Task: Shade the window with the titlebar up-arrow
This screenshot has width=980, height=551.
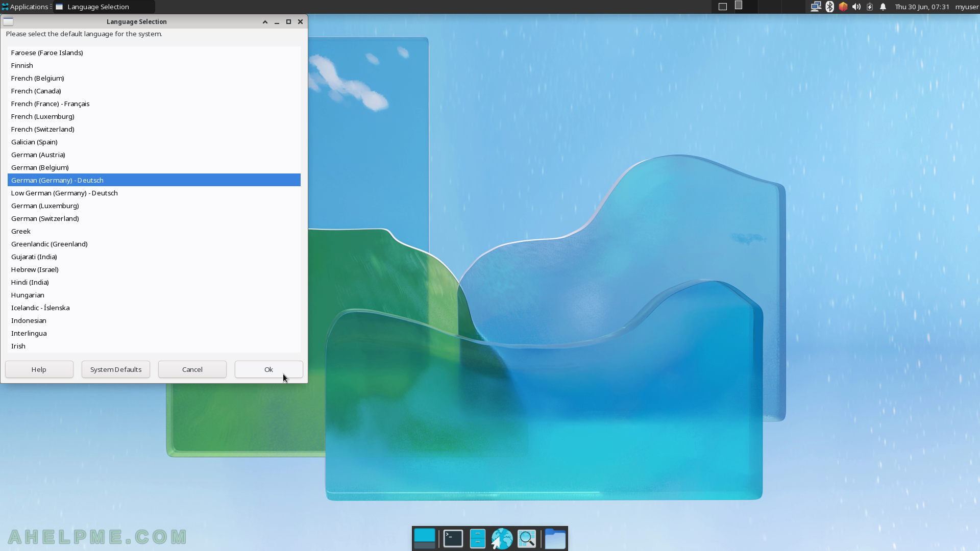Action: pyautogui.click(x=265, y=21)
